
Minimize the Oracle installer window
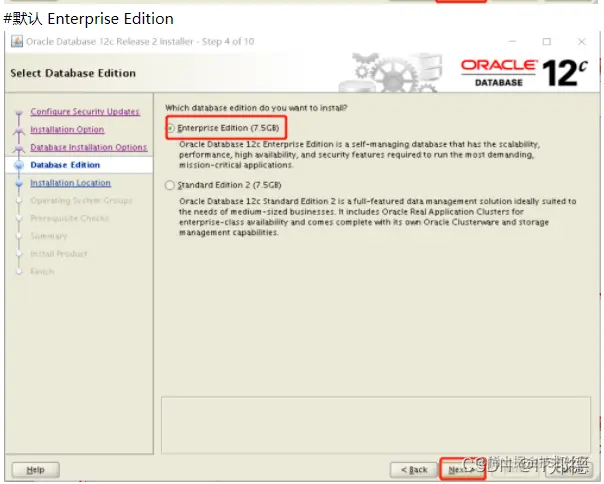[x=512, y=41]
